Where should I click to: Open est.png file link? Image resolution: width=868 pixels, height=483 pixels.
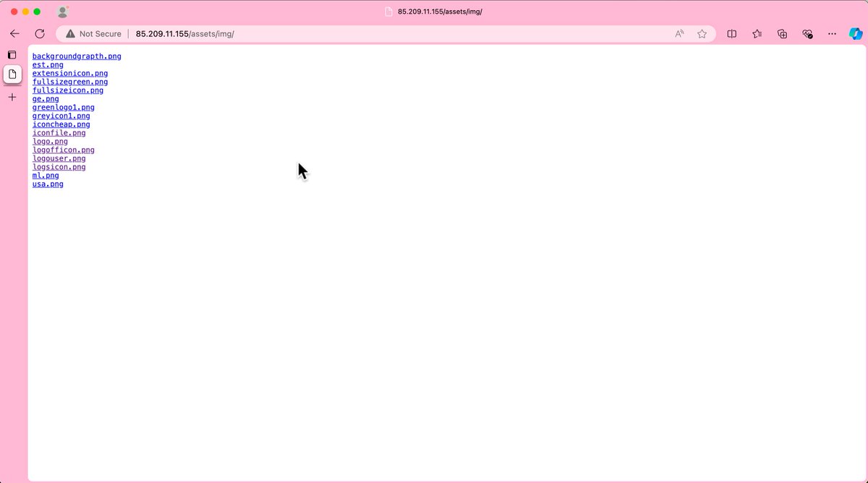tap(48, 65)
